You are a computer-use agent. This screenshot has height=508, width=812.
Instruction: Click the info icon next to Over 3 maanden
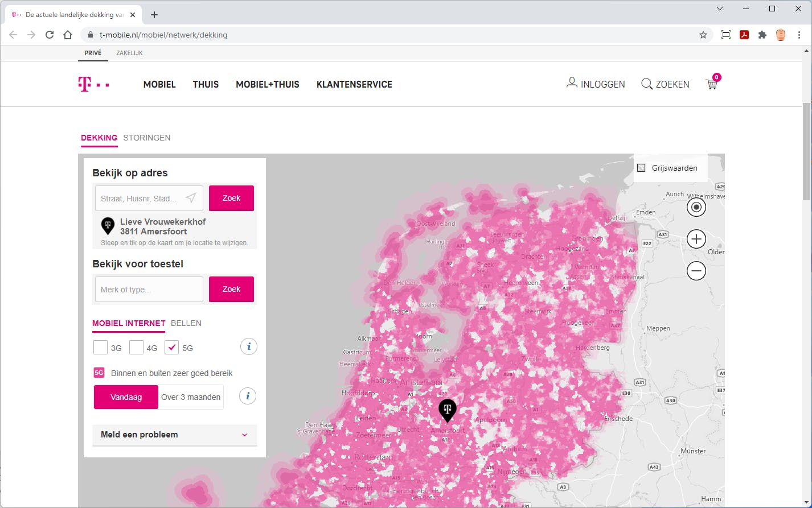coord(247,396)
